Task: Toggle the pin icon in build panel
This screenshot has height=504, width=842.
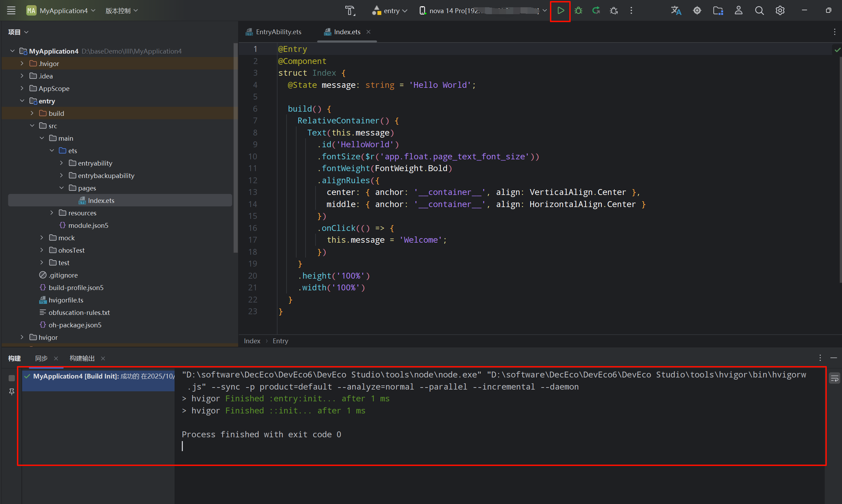Action: (x=12, y=391)
